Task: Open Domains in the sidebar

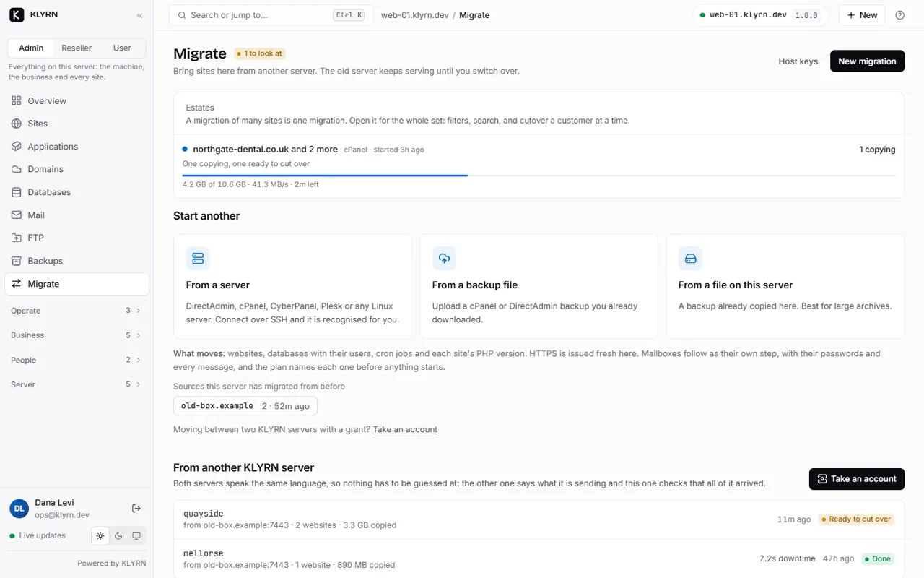Action: (77, 169)
